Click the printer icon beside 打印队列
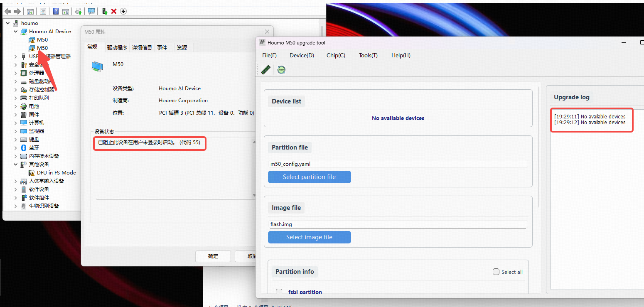644x307 pixels. [24, 98]
